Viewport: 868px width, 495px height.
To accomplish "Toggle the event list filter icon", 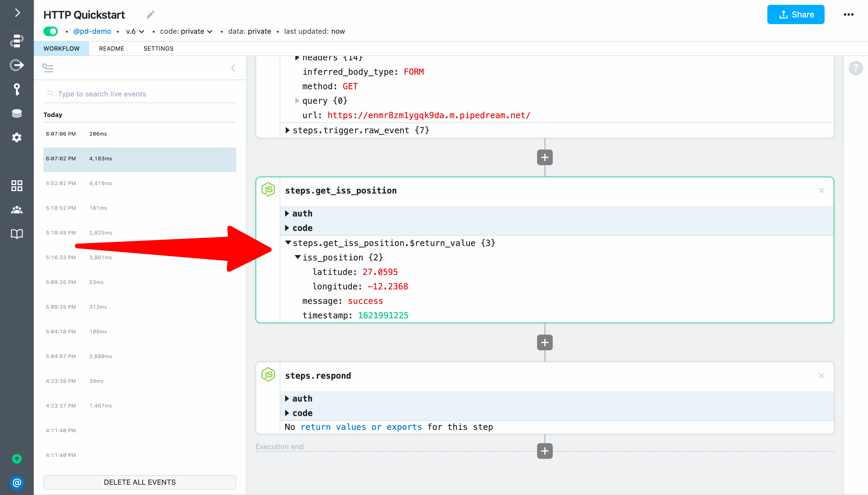I will 48,68.
